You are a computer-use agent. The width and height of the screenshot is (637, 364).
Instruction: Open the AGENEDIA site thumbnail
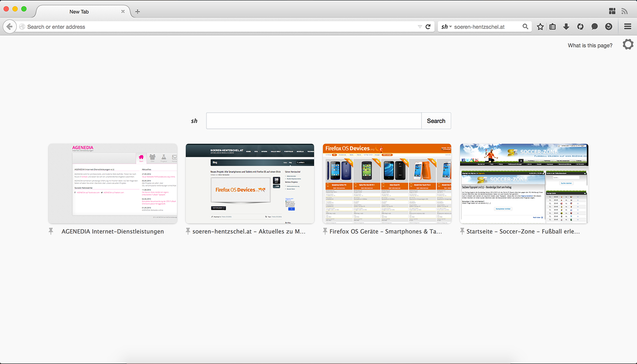[113, 184]
